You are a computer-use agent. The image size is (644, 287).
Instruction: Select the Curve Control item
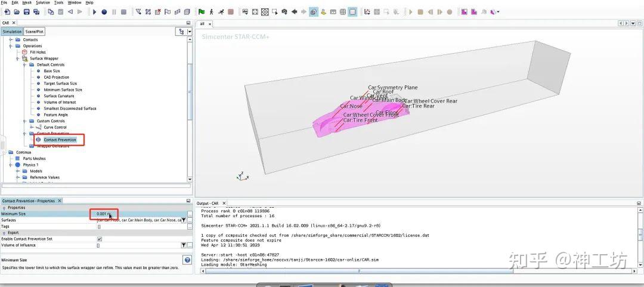[x=55, y=127]
